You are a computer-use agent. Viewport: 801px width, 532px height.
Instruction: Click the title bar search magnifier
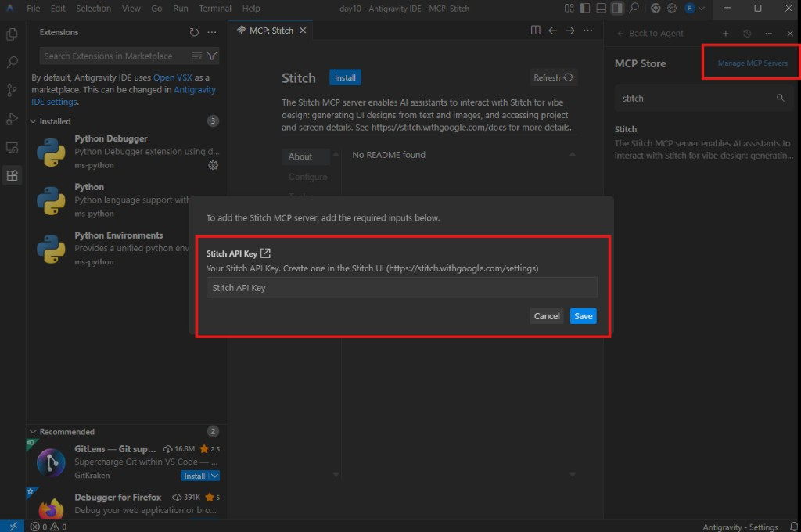point(634,8)
